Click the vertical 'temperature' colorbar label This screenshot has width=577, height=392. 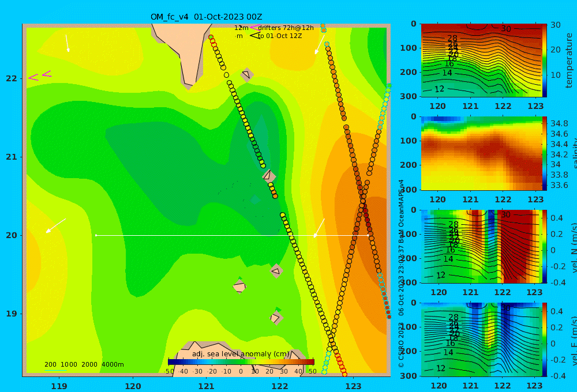pos(569,61)
